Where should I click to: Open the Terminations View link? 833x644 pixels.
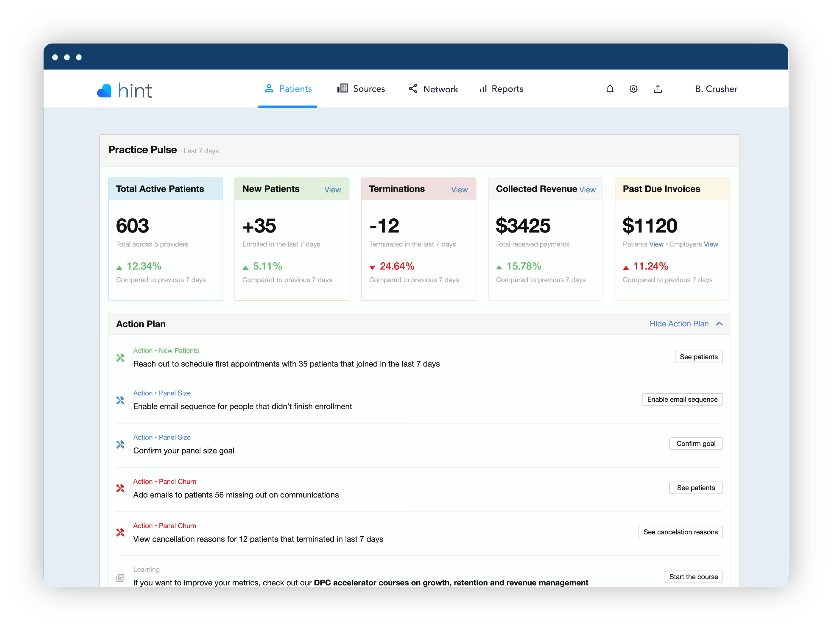[x=459, y=189]
